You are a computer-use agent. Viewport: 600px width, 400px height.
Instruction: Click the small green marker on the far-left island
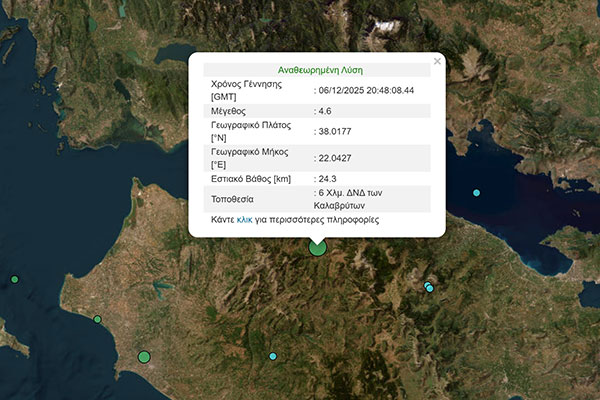[x=14, y=279]
